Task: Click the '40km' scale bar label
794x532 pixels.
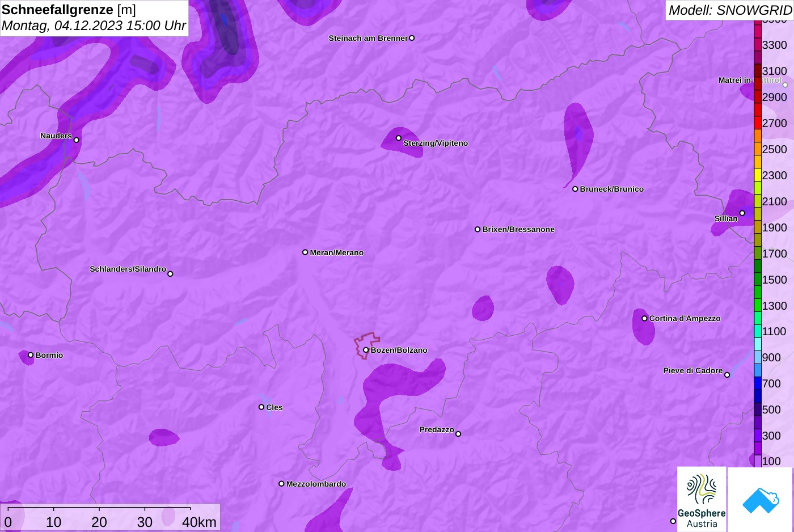Action: (199, 522)
